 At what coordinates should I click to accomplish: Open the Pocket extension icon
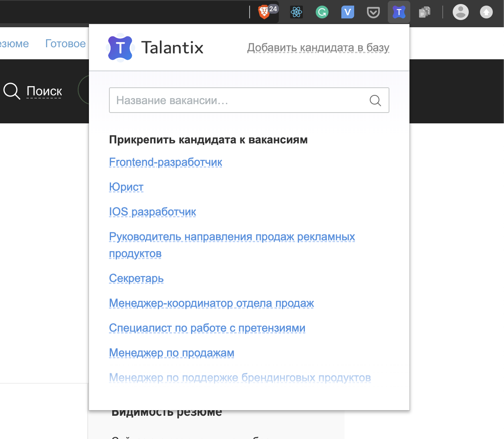[x=373, y=13]
